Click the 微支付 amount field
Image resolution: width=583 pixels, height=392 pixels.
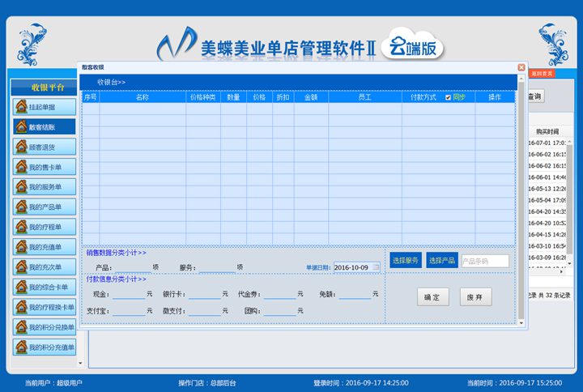[x=205, y=310]
